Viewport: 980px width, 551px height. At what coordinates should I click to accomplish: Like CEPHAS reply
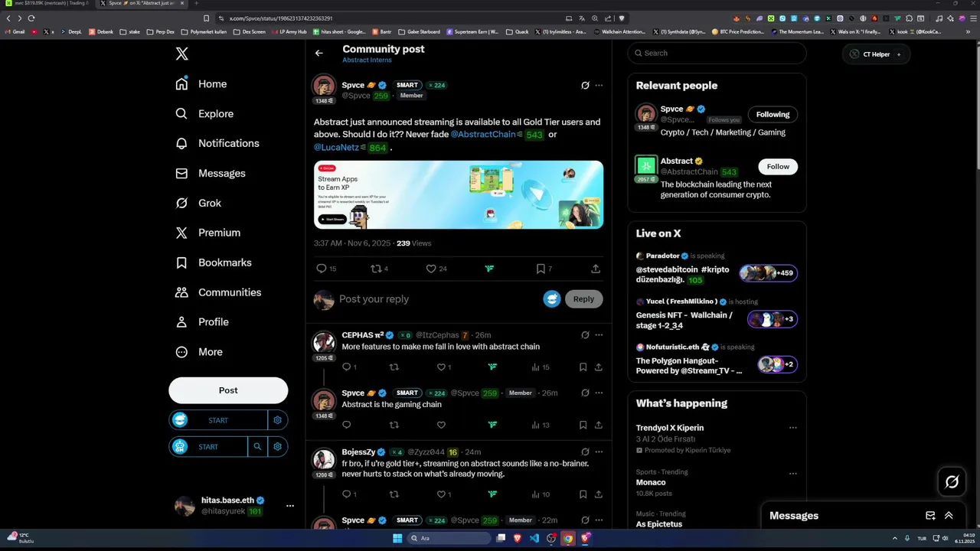tap(444, 367)
